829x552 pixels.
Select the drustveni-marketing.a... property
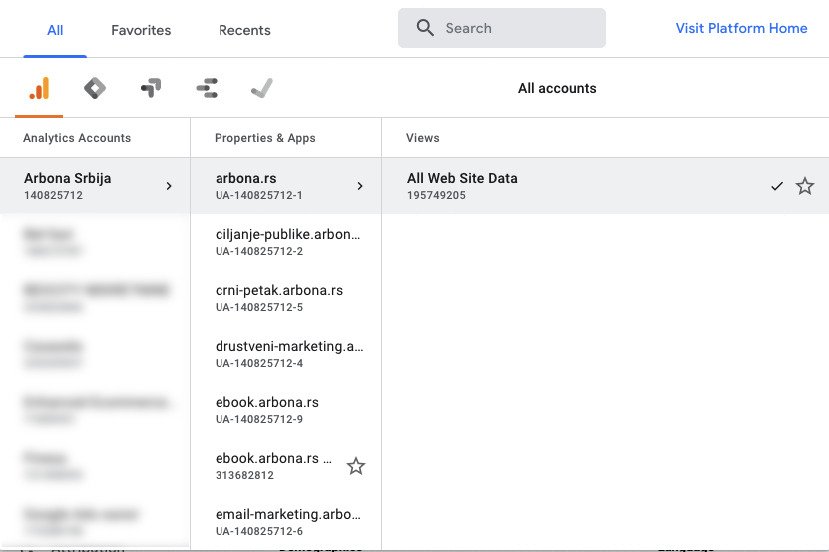pyautogui.click(x=286, y=354)
